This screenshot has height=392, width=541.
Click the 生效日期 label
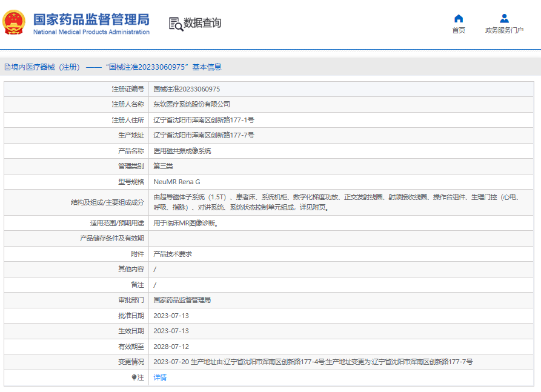131,331
